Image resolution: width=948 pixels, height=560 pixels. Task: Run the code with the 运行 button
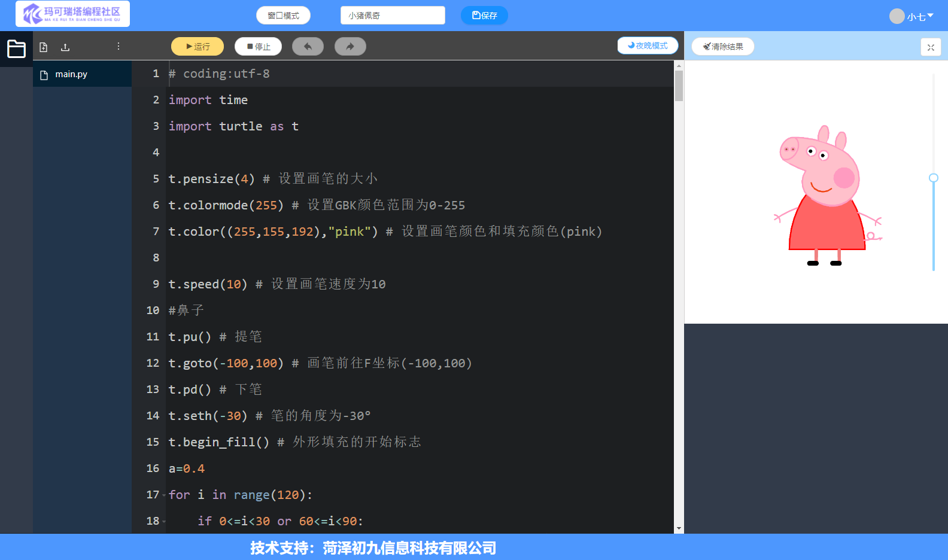coord(197,46)
